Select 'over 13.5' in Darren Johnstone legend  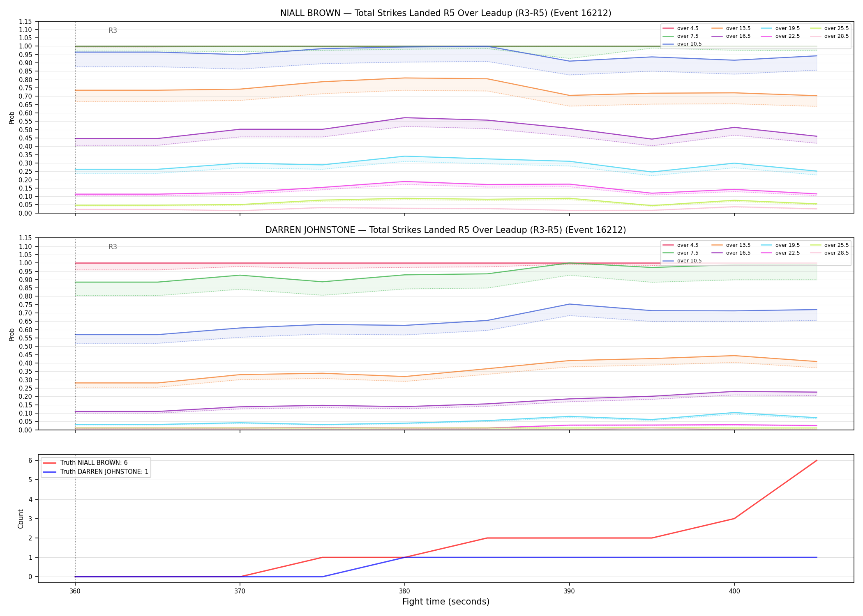coord(731,245)
